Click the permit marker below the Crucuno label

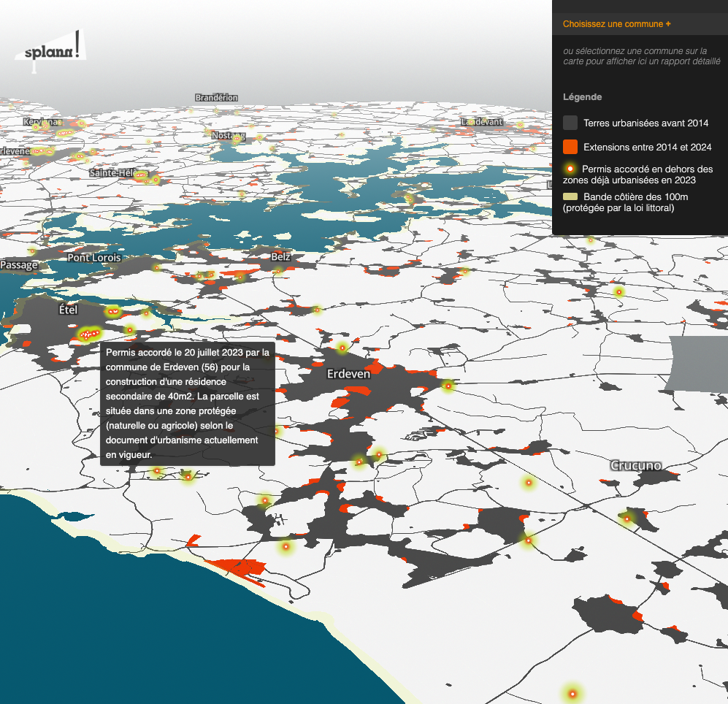coord(627,519)
